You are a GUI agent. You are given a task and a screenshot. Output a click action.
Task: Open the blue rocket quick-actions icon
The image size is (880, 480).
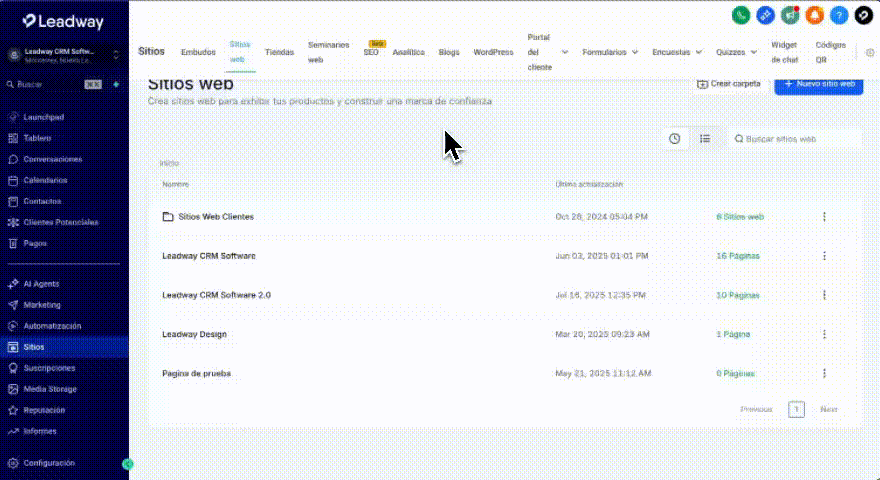766,15
